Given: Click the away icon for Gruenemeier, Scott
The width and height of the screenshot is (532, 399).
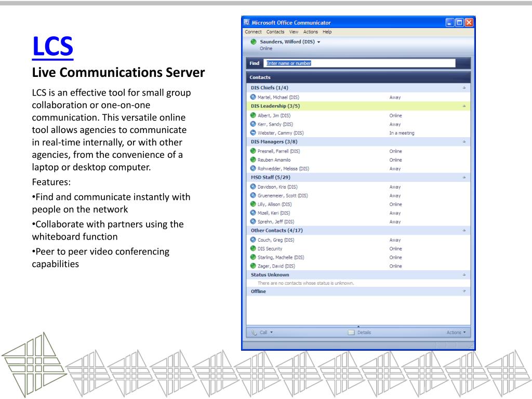Looking at the screenshot, I should (x=253, y=195).
